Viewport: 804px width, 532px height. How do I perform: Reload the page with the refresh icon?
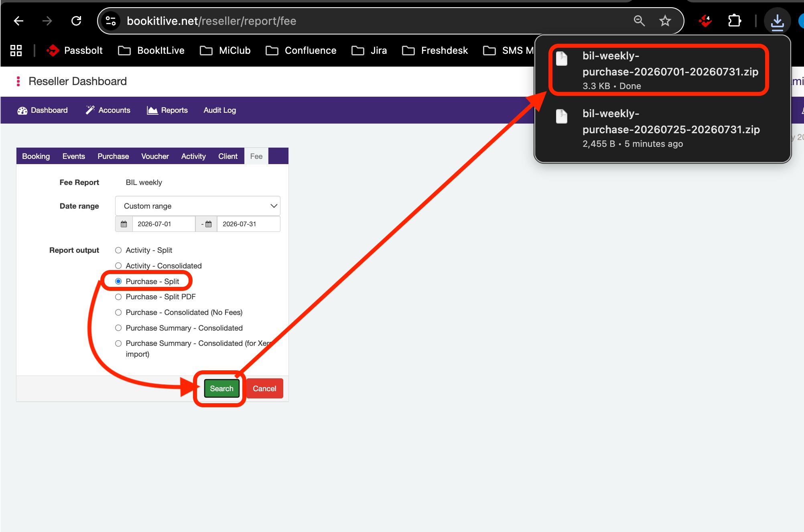76,21
